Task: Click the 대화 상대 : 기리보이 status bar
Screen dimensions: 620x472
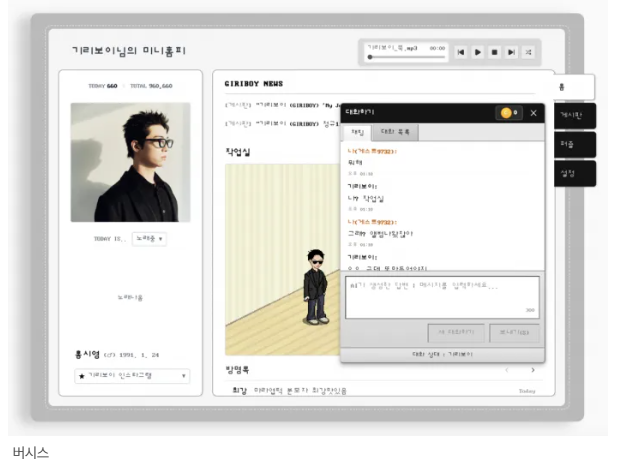Action: point(442,354)
